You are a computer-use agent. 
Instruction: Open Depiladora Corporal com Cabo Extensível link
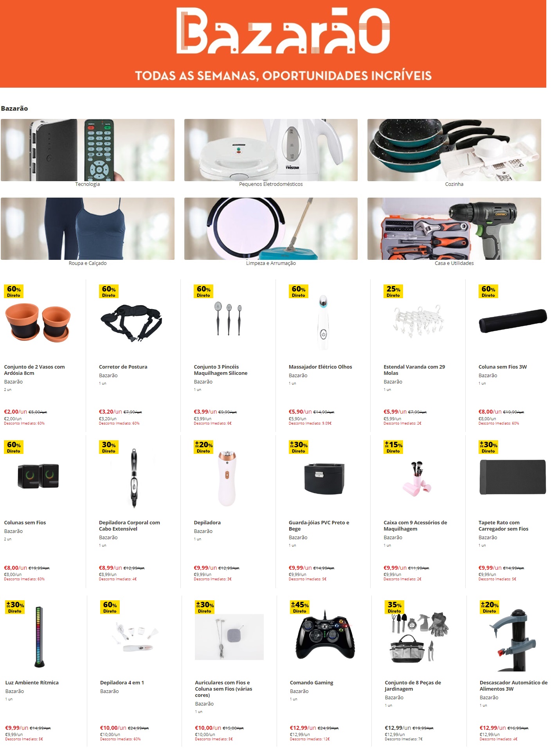click(x=130, y=526)
